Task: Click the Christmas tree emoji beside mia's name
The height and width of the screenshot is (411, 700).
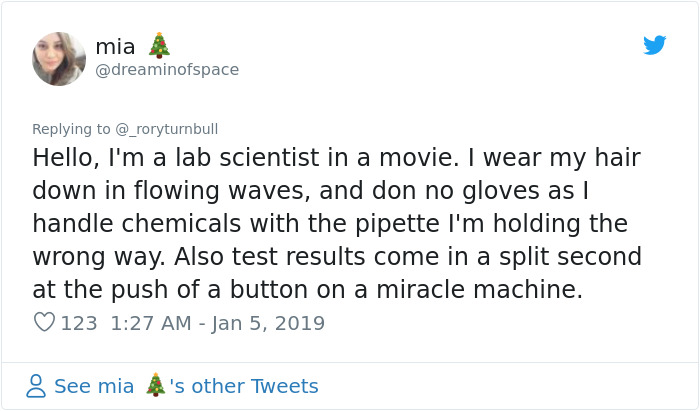Action: (159, 46)
